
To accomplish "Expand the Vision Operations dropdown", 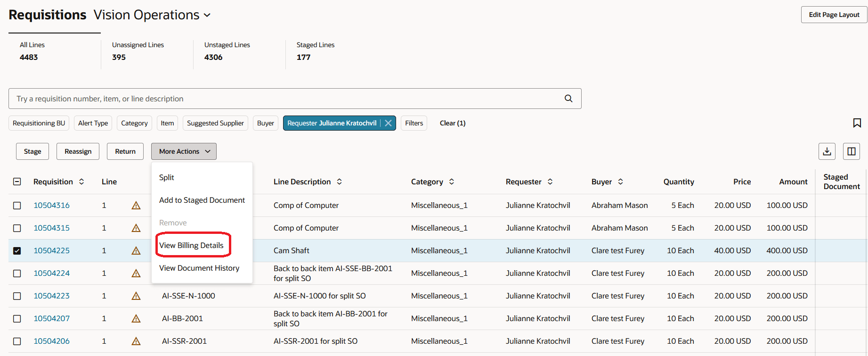I will [207, 15].
